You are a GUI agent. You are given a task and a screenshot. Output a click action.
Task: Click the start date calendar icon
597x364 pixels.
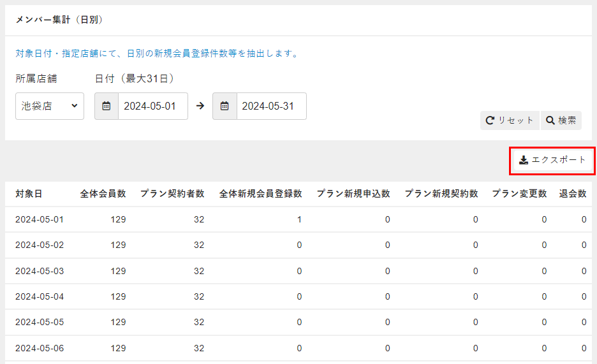coord(107,106)
